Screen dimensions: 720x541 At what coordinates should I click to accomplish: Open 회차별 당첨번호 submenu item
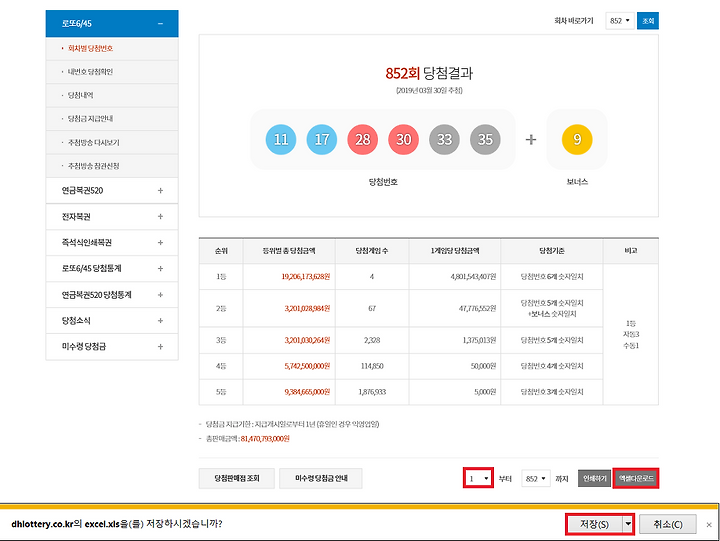tap(90, 48)
